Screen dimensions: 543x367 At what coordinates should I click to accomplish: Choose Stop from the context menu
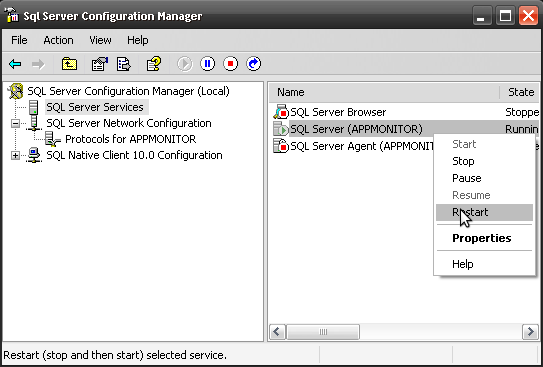click(463, 161)
